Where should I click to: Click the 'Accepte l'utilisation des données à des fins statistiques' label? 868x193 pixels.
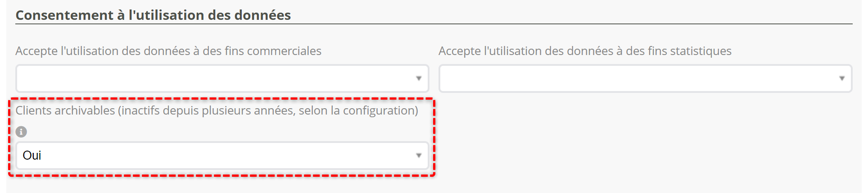(585, 51)
